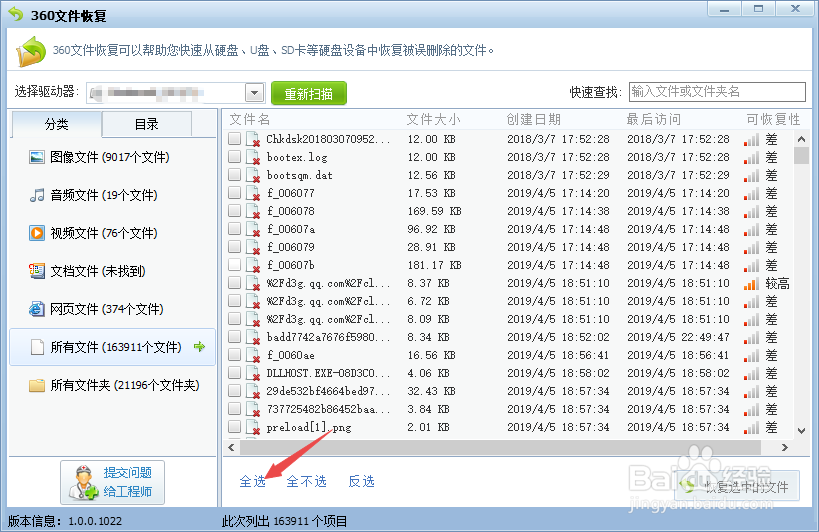819x532 pixels.
Task: Select 网页文件 (374个文件) category
Action: [x=112, y=309]
